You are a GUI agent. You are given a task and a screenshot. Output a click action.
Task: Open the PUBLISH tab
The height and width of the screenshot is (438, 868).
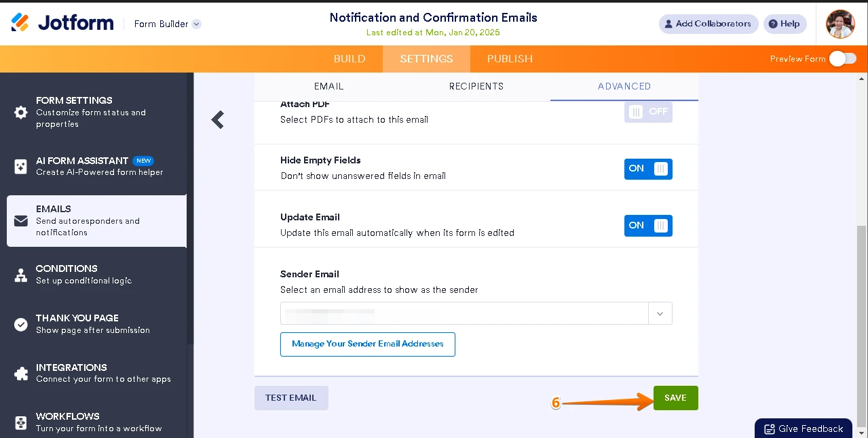(509, 59)
